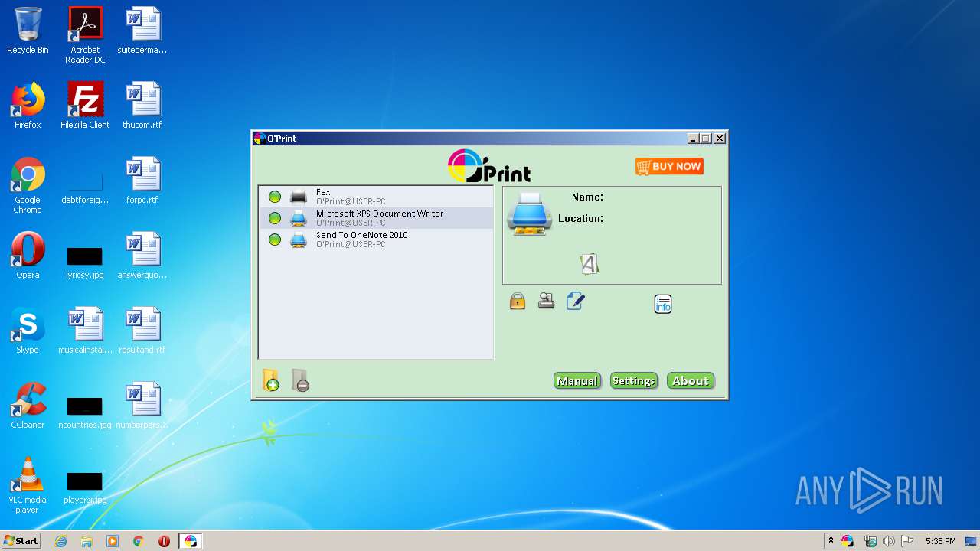The image size is (980, 551).
Task: Open the About button
Action: pyautogui.click(x=691, y=381)
